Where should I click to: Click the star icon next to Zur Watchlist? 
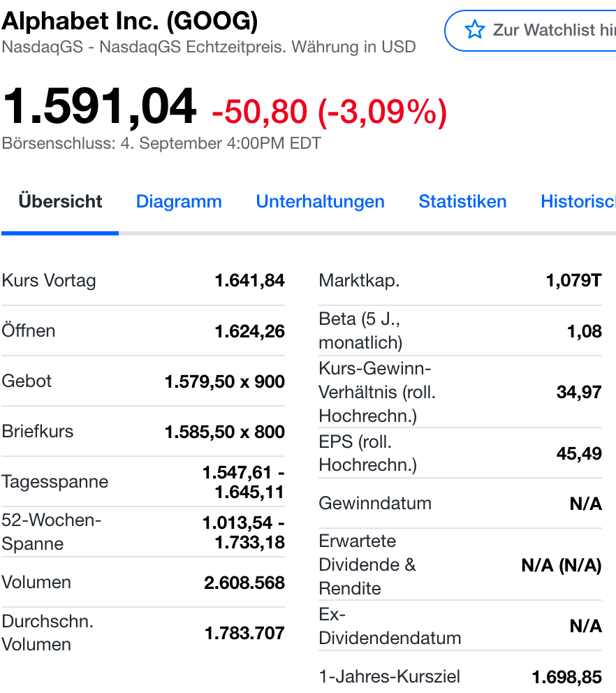coord(474,30)
